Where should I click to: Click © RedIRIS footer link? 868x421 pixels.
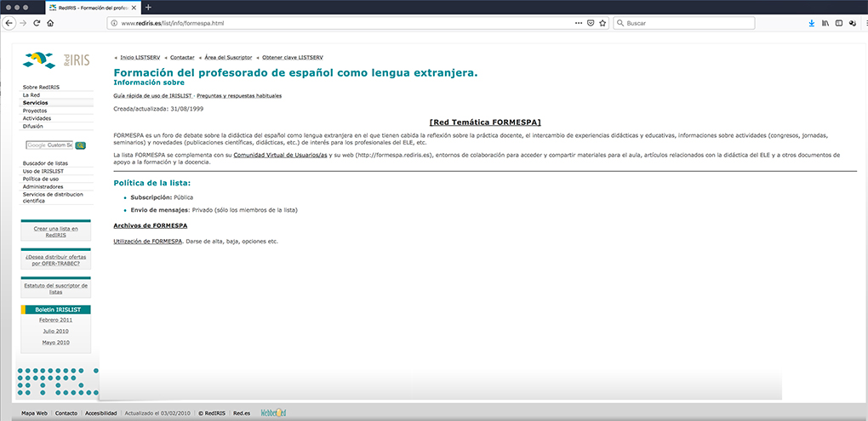tap(213, 413)
